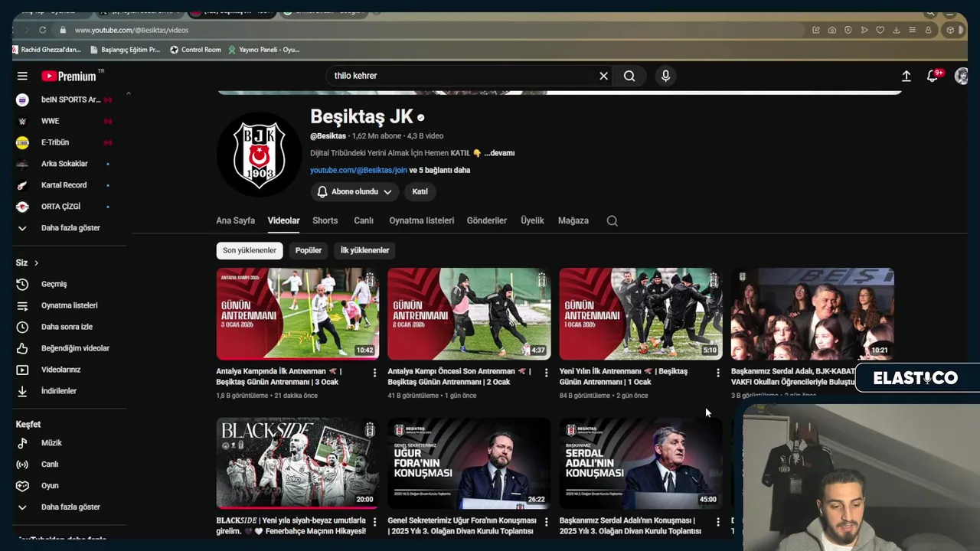Select the İlk yüklenenler filter chip
Image resolution: width=980 pixels, height=551 pixels.
point(364,250)
